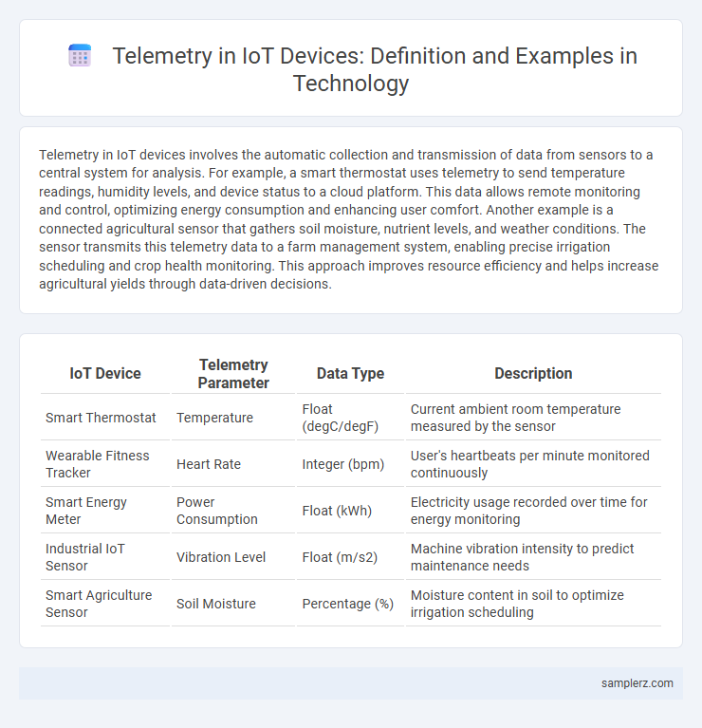Click the 'Float (m/s2)' cell
The image size is (702, 728).
point(350,557)
